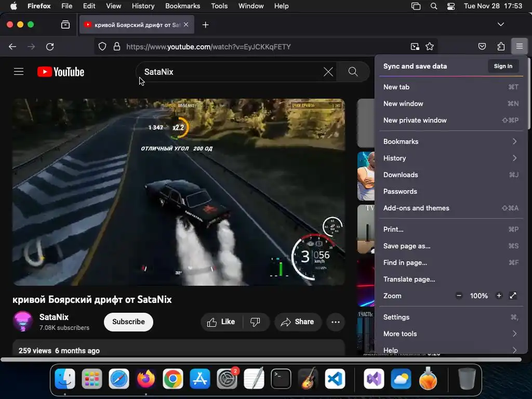This screenshot has height=399, width=532.
Task: Go forward with the forward arrow
Action: [x=31, y=46]
